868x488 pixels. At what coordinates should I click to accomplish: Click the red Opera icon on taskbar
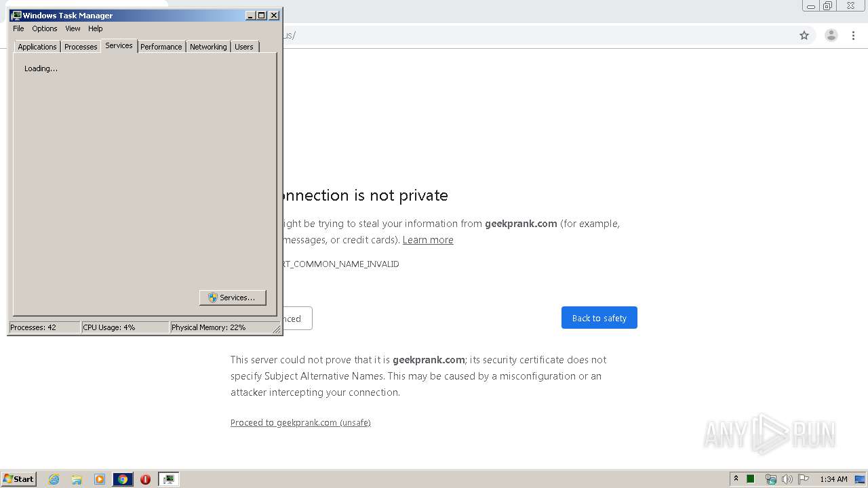coord(145,479)
